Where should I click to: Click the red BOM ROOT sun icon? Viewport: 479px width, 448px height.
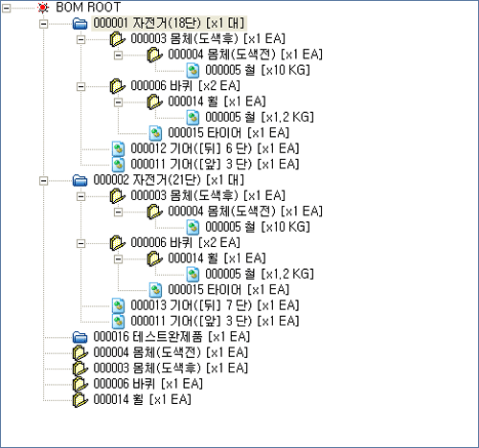coord(43,8)
